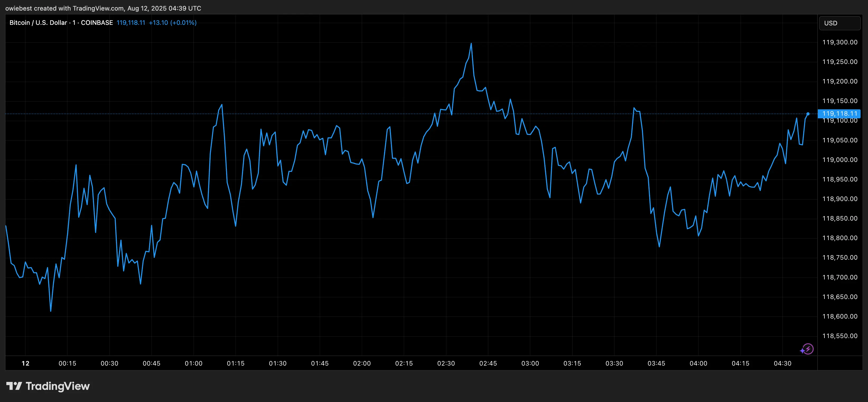Click the 118,950.00 price axis label

(x=840, y=179)
